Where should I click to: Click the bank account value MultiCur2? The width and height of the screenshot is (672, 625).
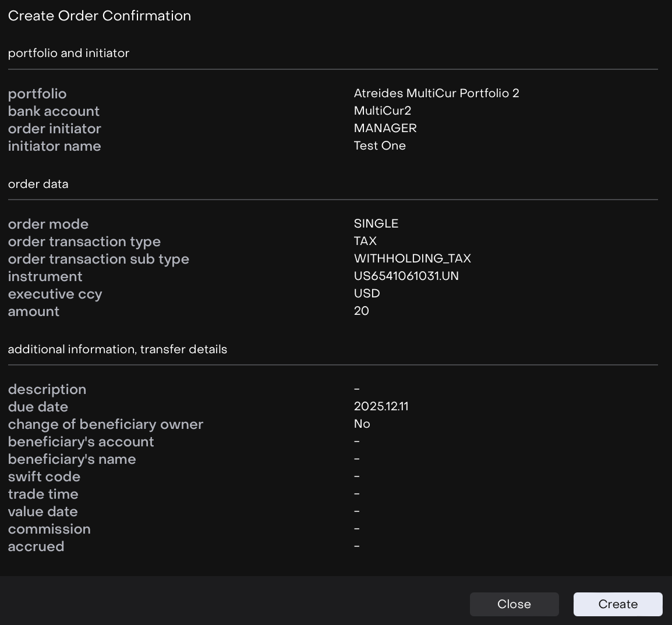click(382, 111)
